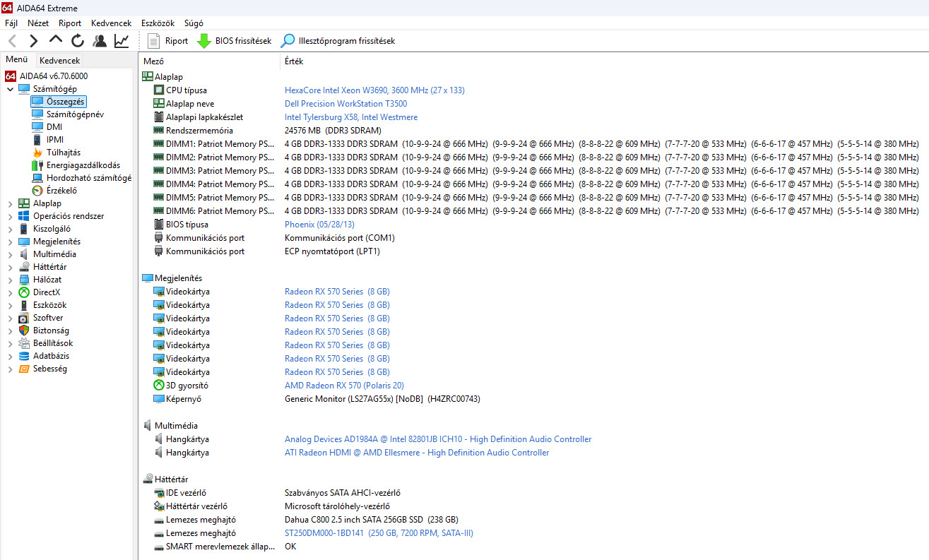Collapse the Számítógép tree node
Viewport: 929px width, 560px height.
[x=10, y=89]
